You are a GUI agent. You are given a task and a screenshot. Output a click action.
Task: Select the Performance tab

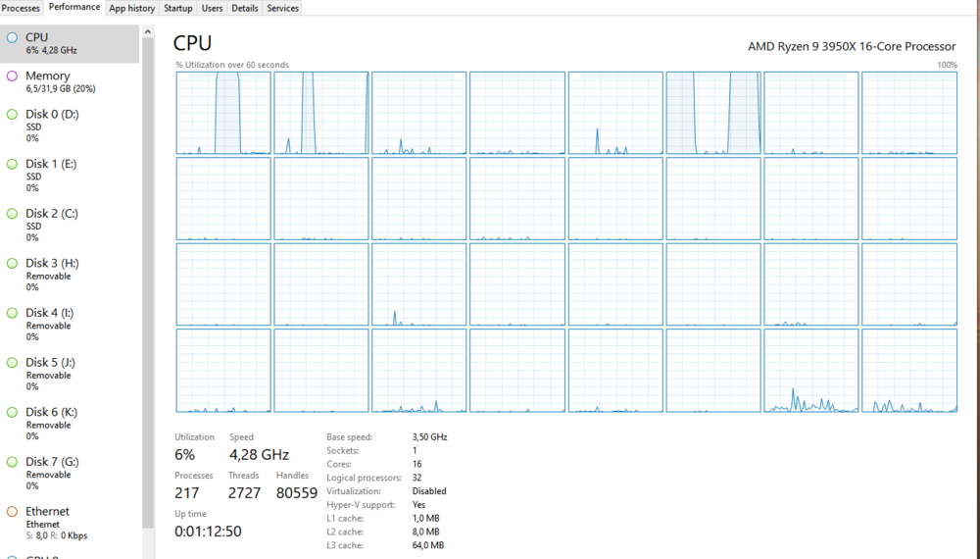click(73, 8)
